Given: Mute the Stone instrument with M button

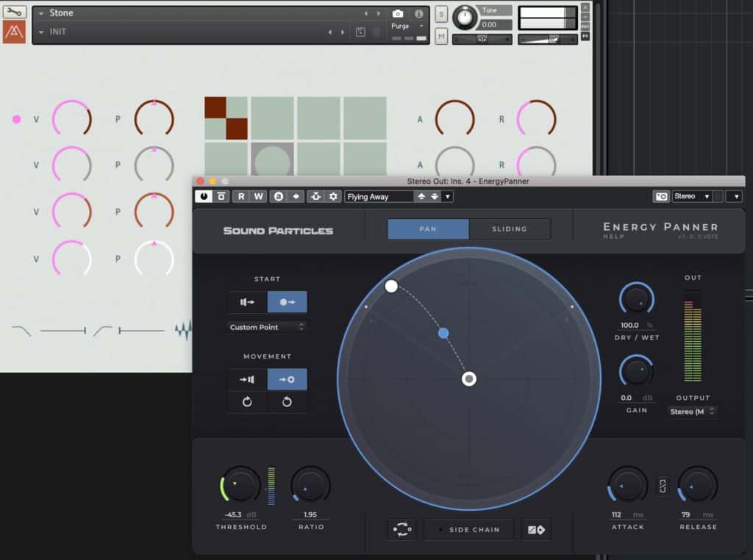Looking at the screenshot, I should point(441,36).
